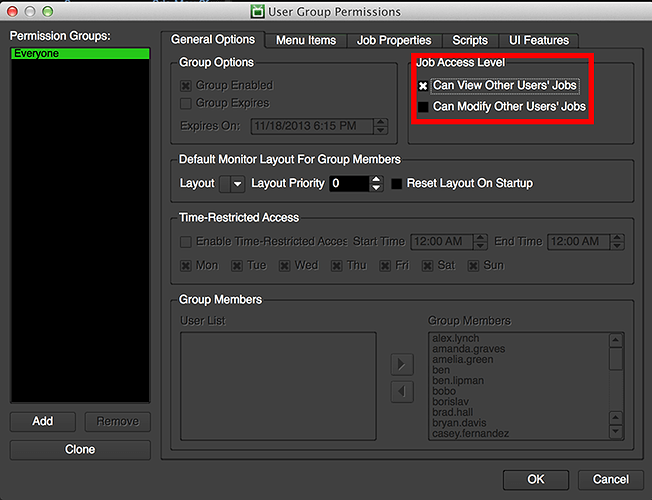Increase Layout Priority with stepper arrow
The width and height of the screenshot is (652, 500).
pyautogui.click(x=376, y=179)
